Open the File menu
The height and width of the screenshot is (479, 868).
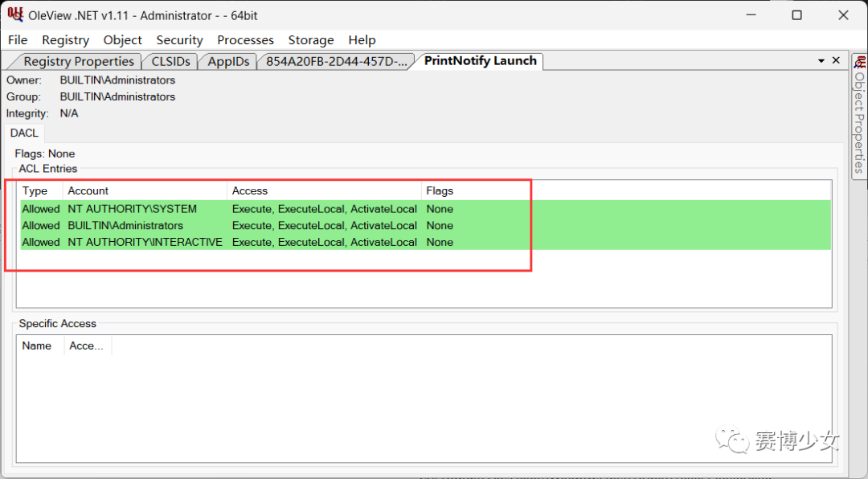[x=18, y=40]
